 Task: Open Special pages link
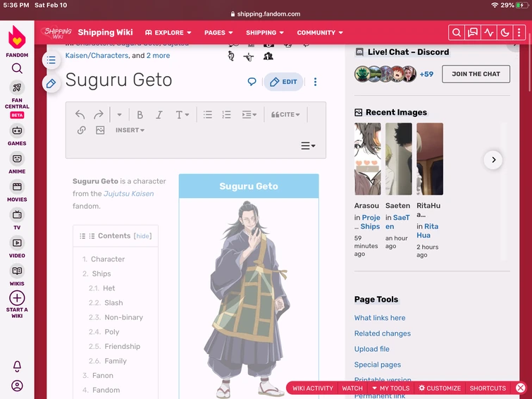tap(377, 364)
